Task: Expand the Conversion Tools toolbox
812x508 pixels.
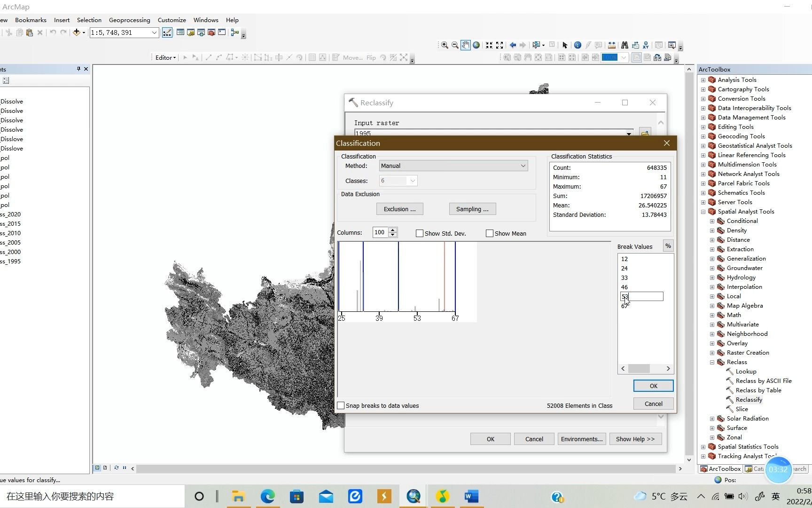Action: (703, 99)
